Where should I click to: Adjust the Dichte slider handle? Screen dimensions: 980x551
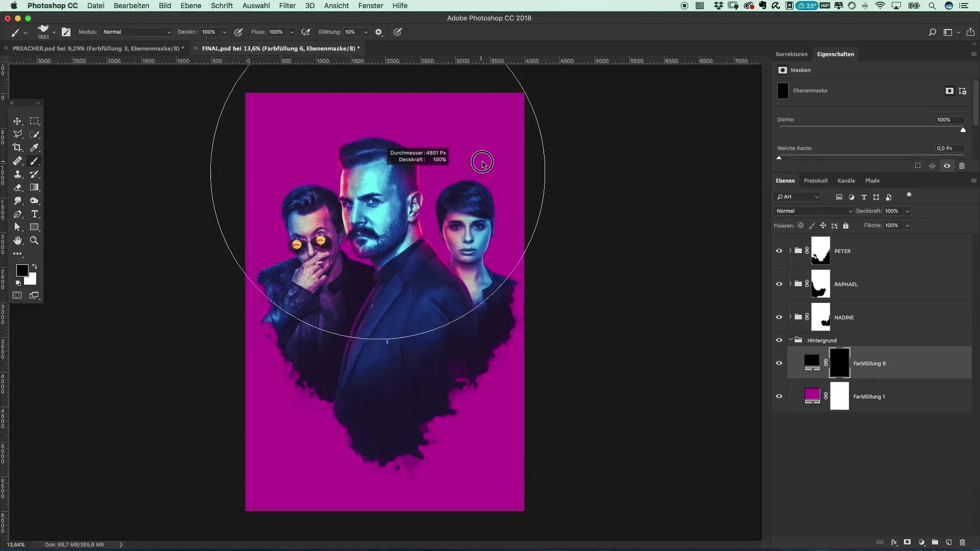(963, 130)
